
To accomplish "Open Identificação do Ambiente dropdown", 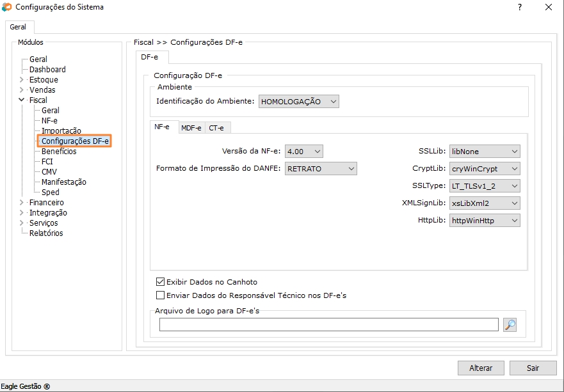I will 298,101.
